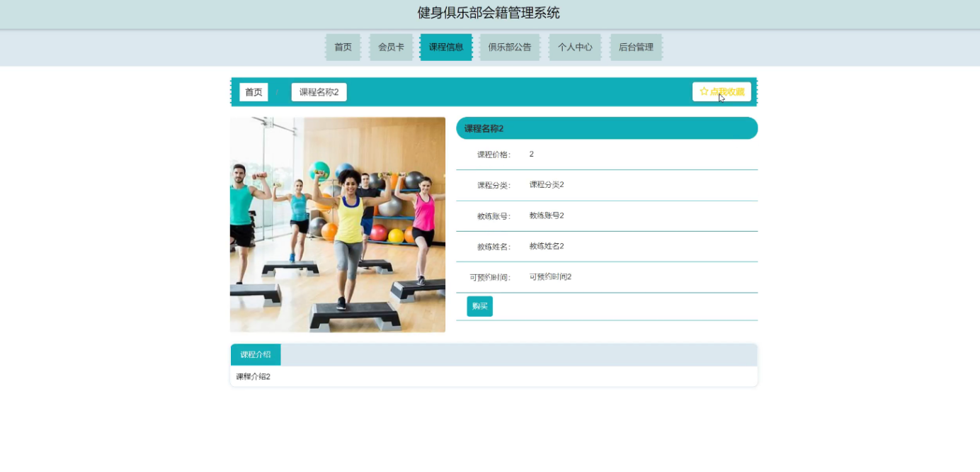Select the 课程信息 navigation tab
980x472 pixels.
click(x=446, y=47)
